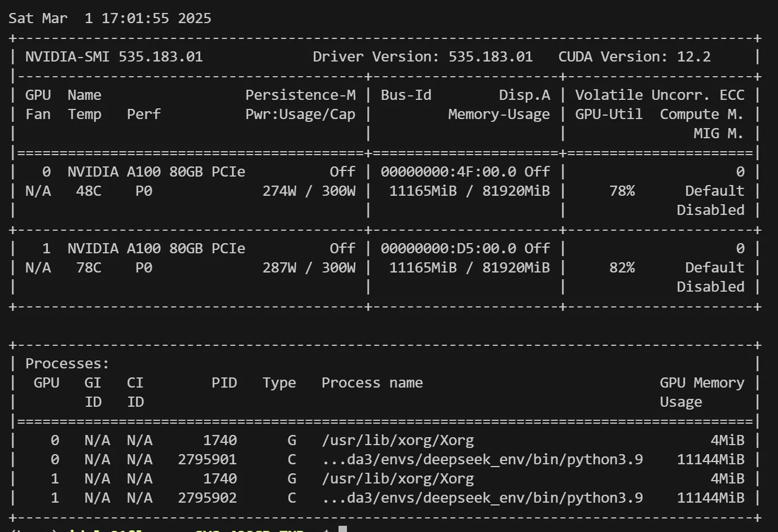
Task: Click the PID 2795902 entry
Action: pyautogui.click(x=207, y=498)
